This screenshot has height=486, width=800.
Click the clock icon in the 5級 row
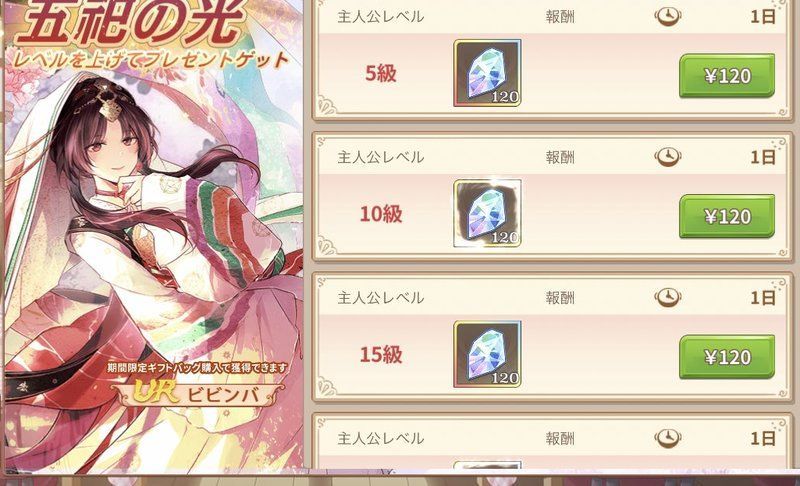pos(668,17)
